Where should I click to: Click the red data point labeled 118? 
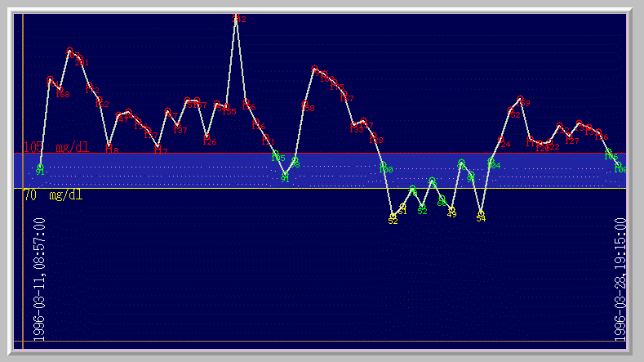(x=109, y=146)
